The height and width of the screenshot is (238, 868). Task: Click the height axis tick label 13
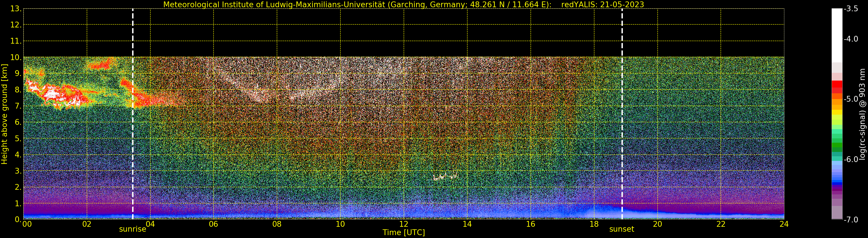pyautogui.click(x=15, y=9)
